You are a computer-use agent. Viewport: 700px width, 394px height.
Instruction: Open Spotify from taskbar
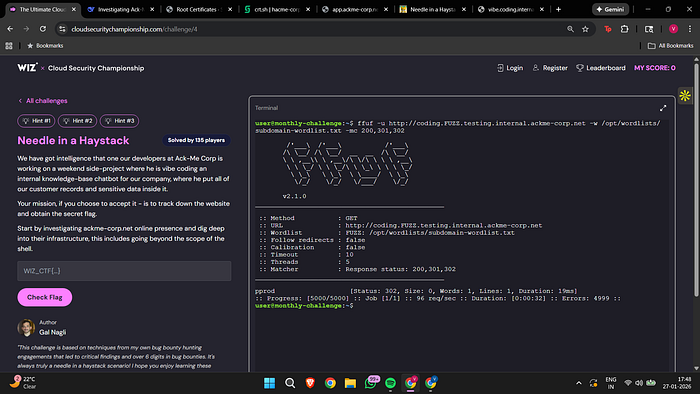390,383
